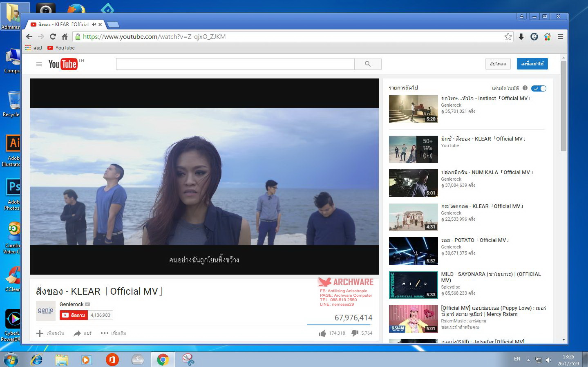Toggle the autoplay switch off

click(539, 88)
